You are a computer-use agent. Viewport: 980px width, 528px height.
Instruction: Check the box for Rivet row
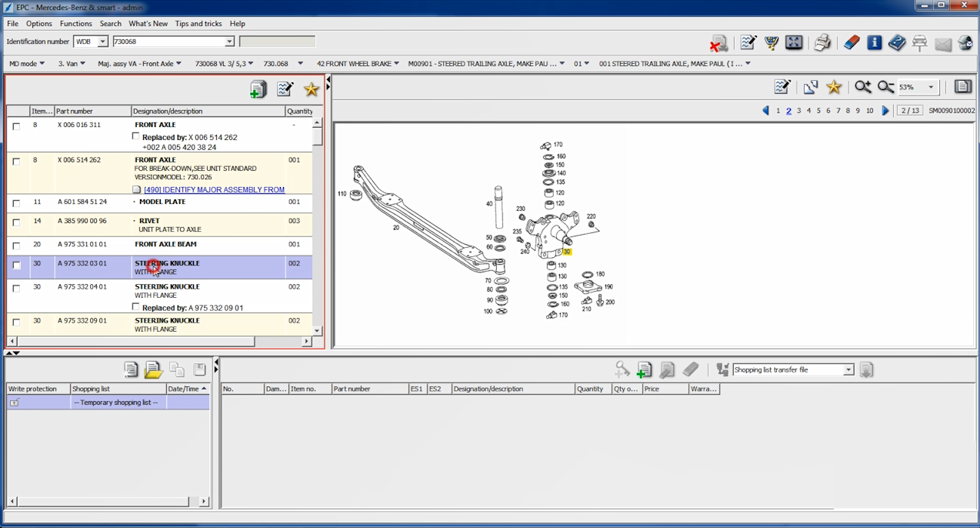pyautogui.click(x=16, y=222)
